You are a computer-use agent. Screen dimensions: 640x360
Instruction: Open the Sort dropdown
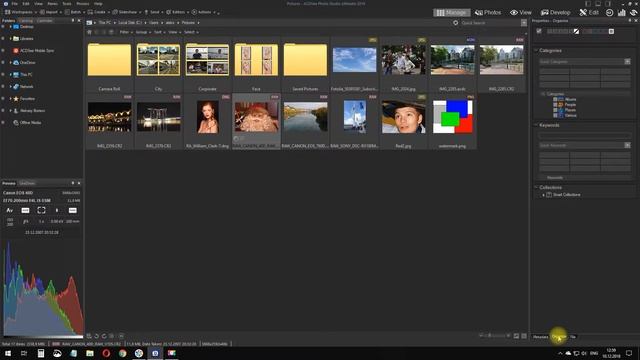point(159,32)
